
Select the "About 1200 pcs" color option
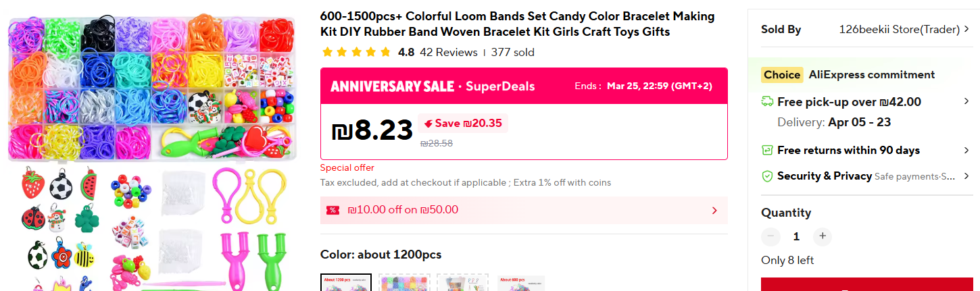click(346, 282)
